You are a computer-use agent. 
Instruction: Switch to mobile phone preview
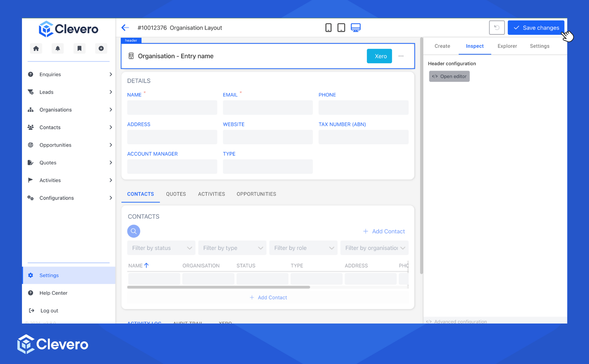(328, 28)
